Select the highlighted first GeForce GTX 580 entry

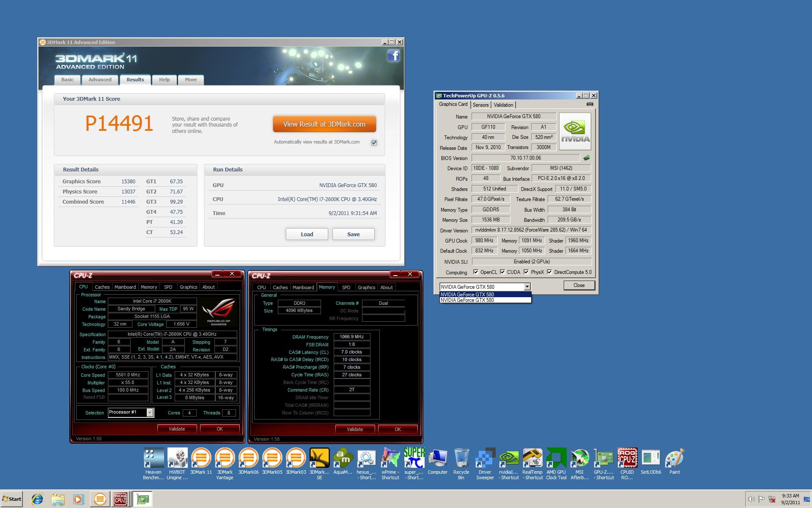tap(485, 295)
